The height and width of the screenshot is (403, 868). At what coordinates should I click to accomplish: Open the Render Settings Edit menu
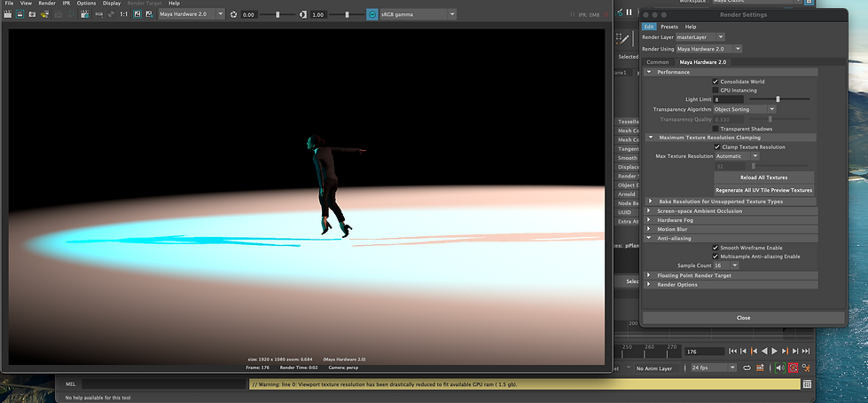tap(649, 27)
